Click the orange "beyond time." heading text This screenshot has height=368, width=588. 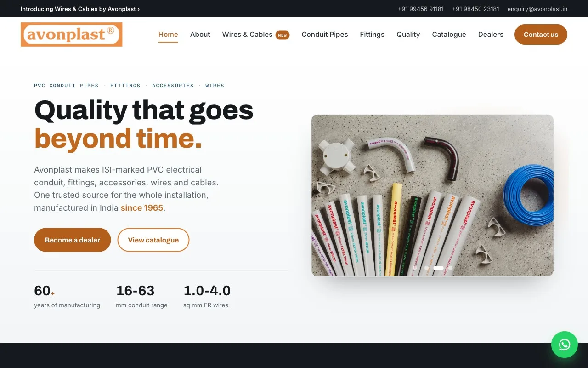click(x=118, y=138)
